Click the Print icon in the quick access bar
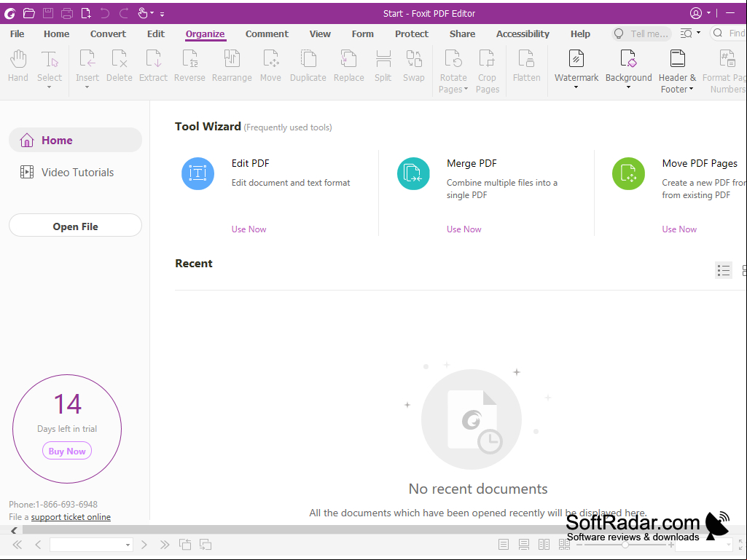This screenshot has height=560, width=747. point(67,13)
